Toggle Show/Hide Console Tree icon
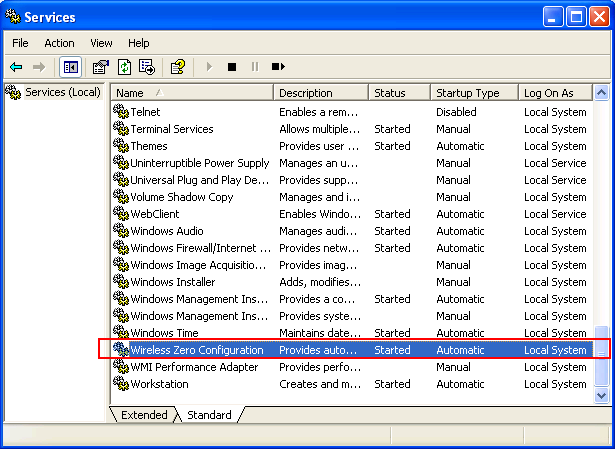The width and height of the screenshot is (615, 449). 71,67
